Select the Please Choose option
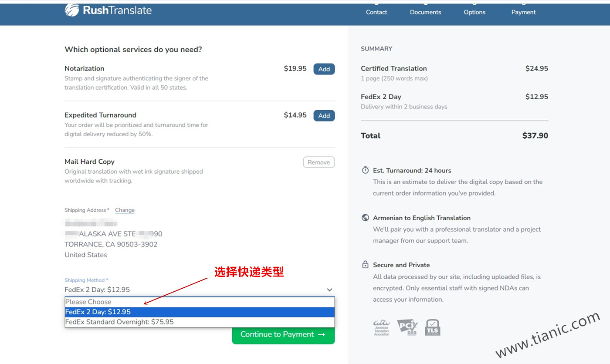 [x=200, y=302]
